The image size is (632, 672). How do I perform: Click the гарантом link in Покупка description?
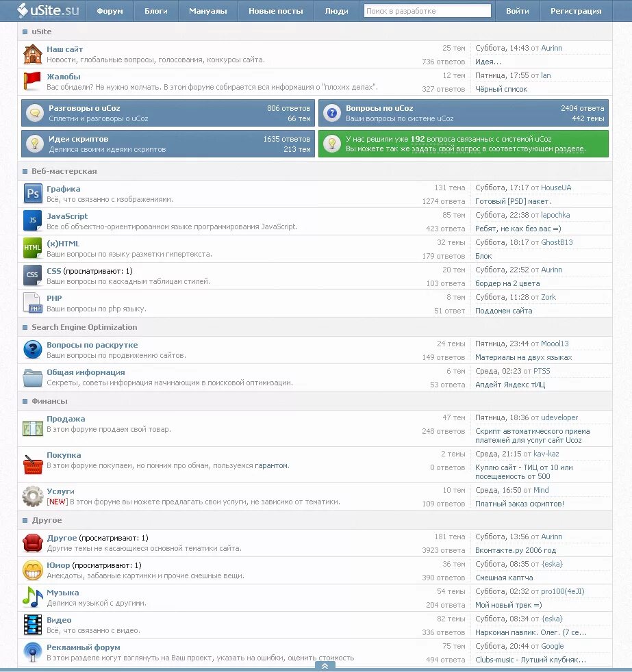(x=271, y=465)
